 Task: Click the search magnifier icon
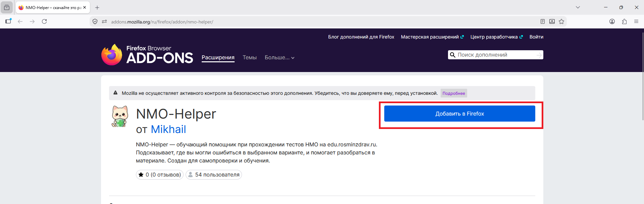453,55
